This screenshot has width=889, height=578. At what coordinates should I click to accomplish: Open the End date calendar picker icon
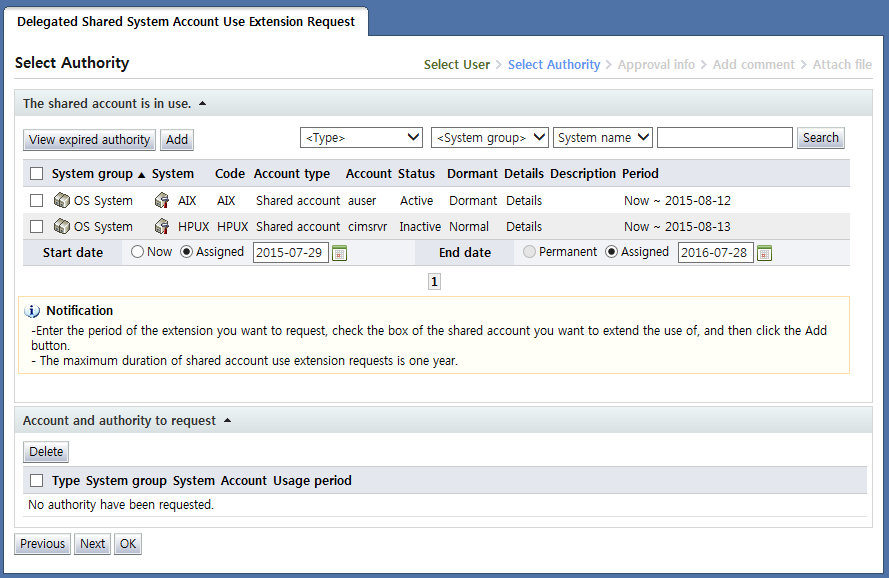pos(765,253)
